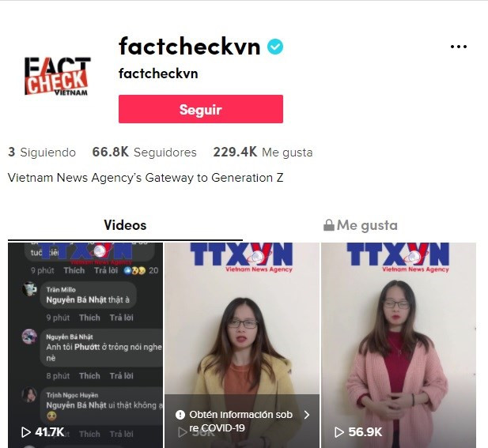
Task: Open the three-dot more options menu
Action: pyautogui.click(x=459, y=47)
